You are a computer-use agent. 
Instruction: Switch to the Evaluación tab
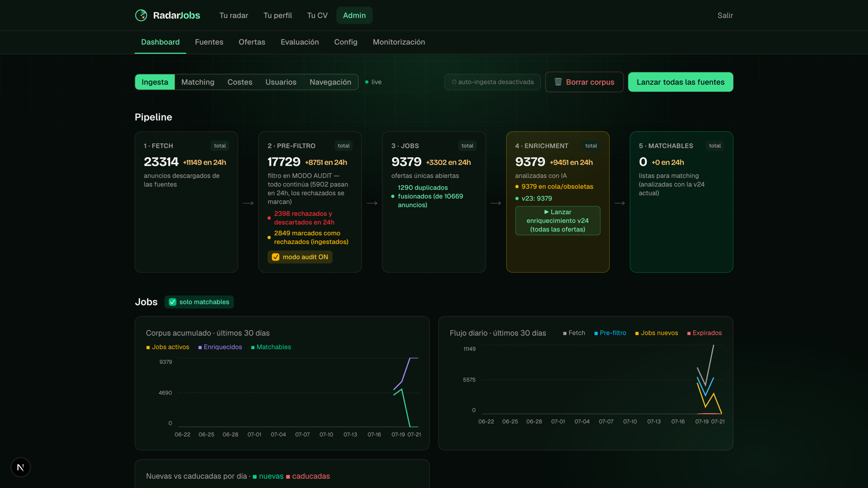(x=300, y=42)
